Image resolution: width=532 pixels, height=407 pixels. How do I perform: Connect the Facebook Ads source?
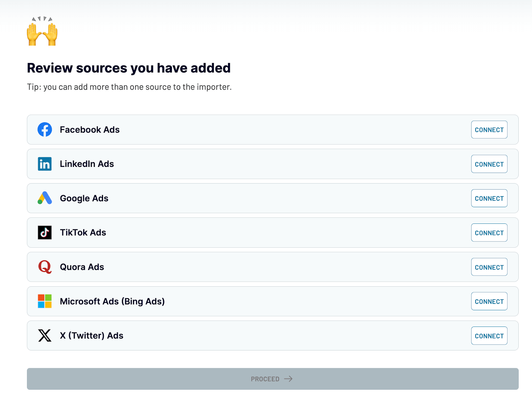[489, 130]
